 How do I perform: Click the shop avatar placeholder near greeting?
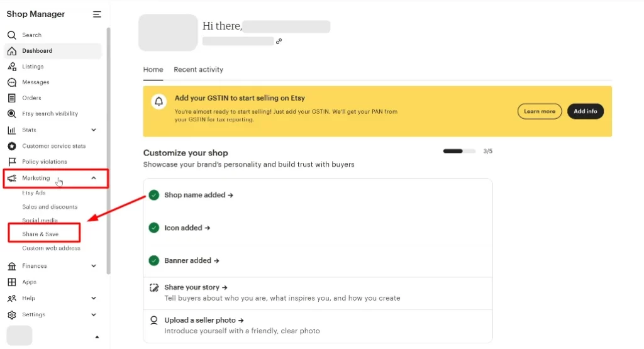click(x=168, y=33)
